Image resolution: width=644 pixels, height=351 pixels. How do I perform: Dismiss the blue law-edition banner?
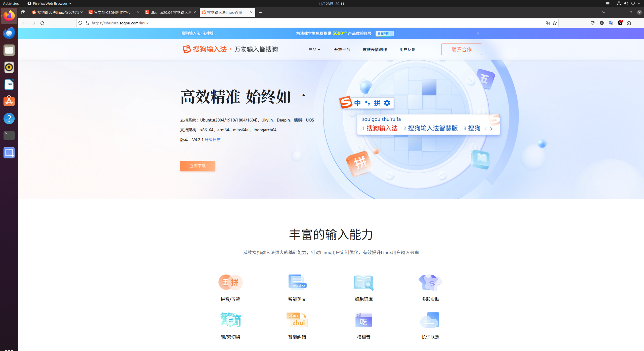[x=478, y=33]
